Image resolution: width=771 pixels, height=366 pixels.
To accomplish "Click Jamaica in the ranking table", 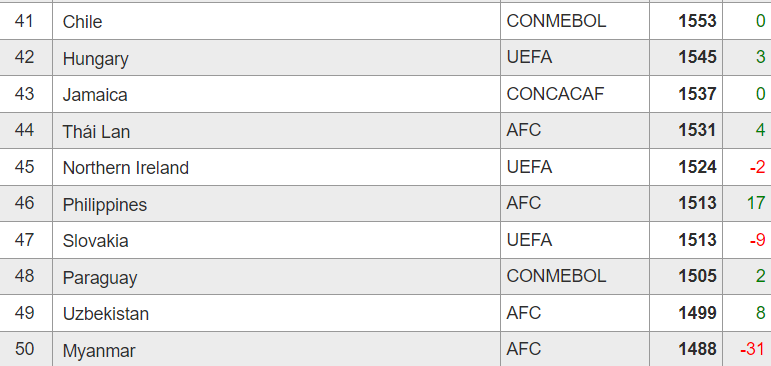I will click(95, 94).
